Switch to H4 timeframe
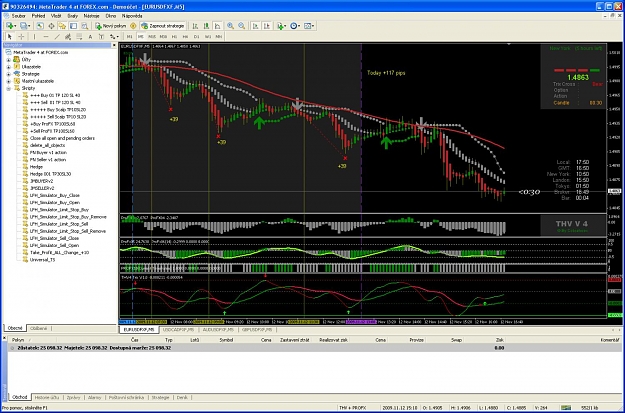Screen dimensions: 625x413 [185, 37]
